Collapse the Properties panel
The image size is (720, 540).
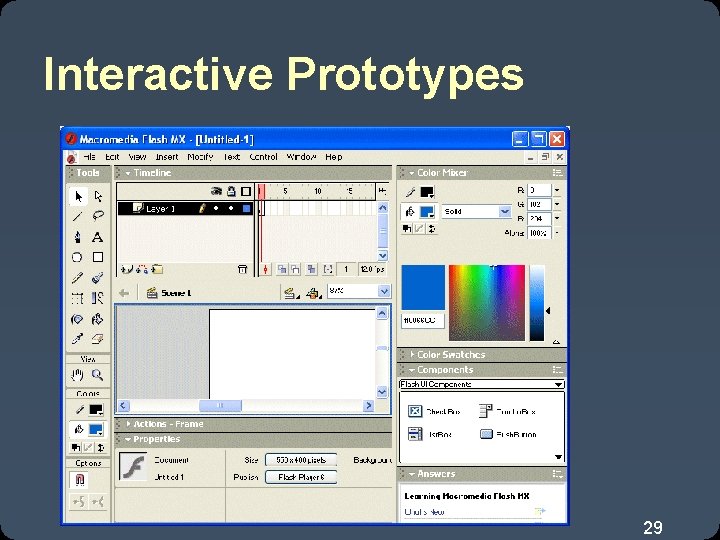pos(128,439)
